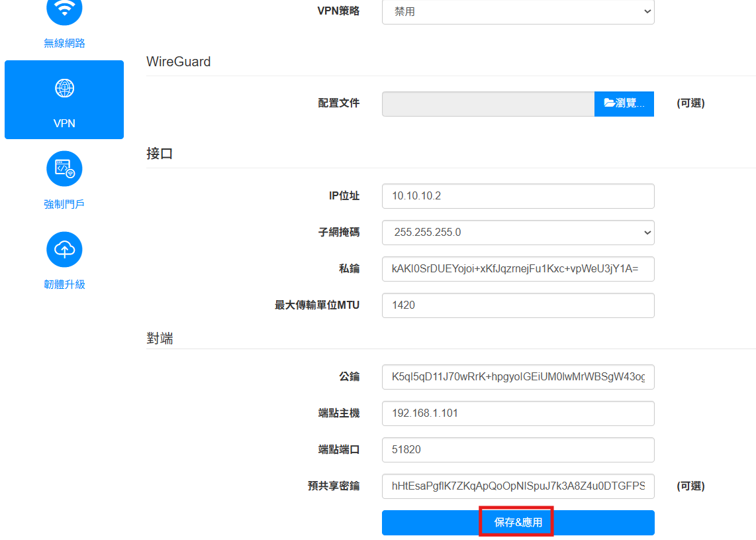Open 韌體升級 menu label

[64, 285]
